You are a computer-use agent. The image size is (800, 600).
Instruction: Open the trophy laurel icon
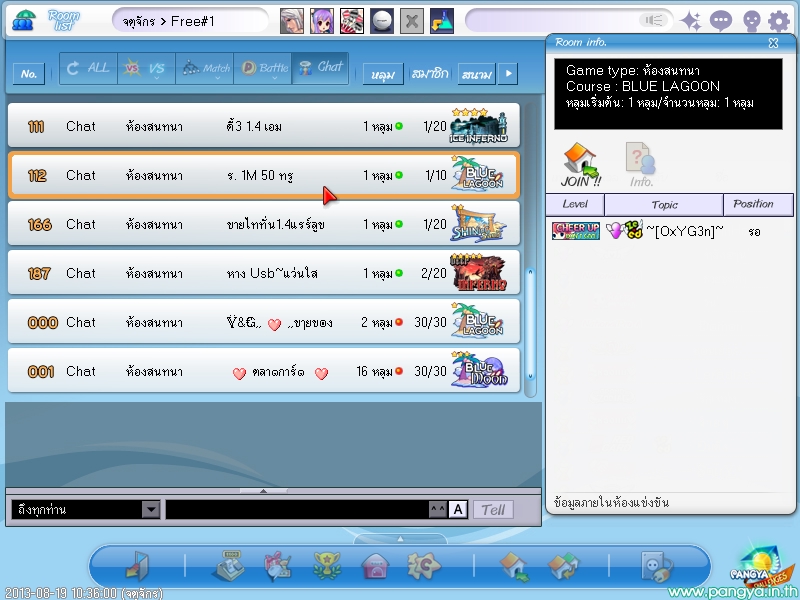coord(327,566)
